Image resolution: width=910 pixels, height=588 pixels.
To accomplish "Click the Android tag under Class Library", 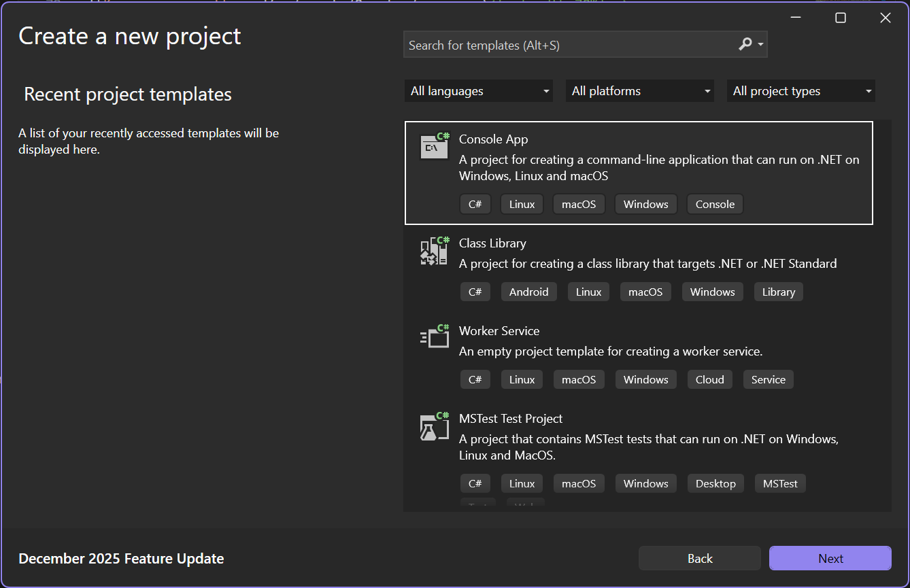I will pyautogui.click(x=529, y=292).
